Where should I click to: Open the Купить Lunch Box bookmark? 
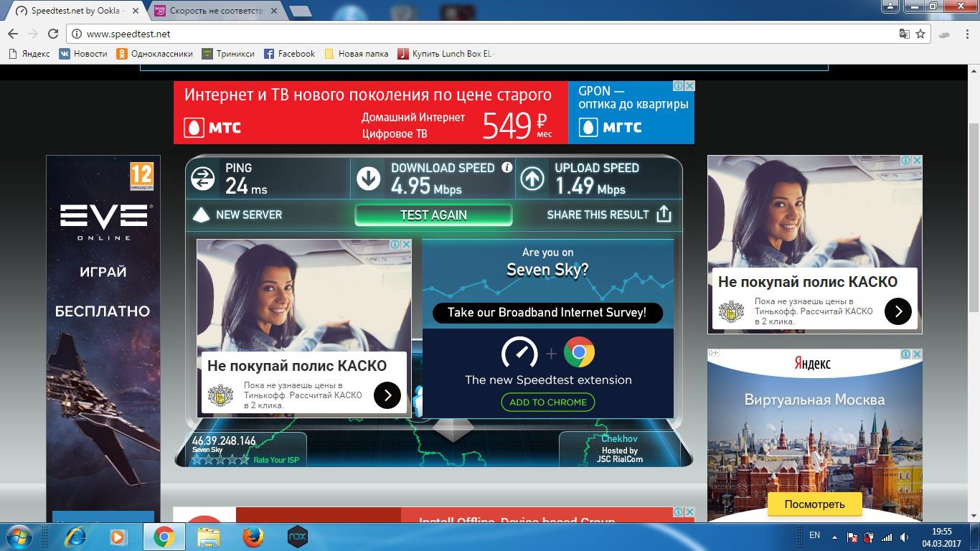(x=446, y=54)
